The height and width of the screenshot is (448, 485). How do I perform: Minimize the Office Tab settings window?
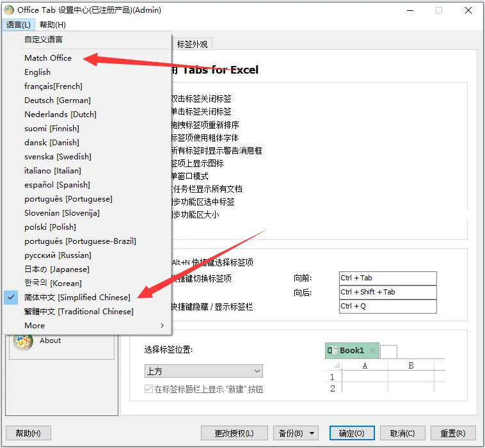(410, 10)
